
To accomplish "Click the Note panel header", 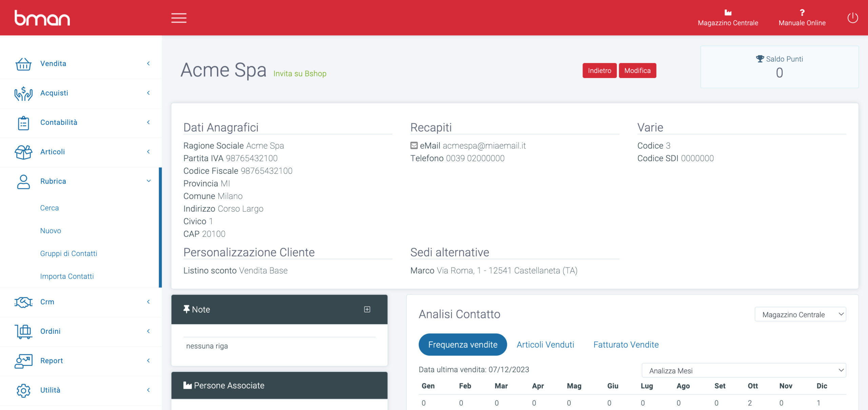I will point(279,309).
